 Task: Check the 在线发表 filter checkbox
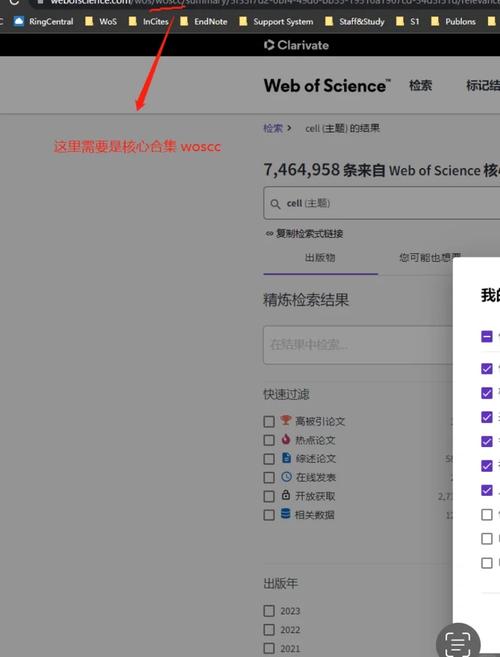coord(269,477)
